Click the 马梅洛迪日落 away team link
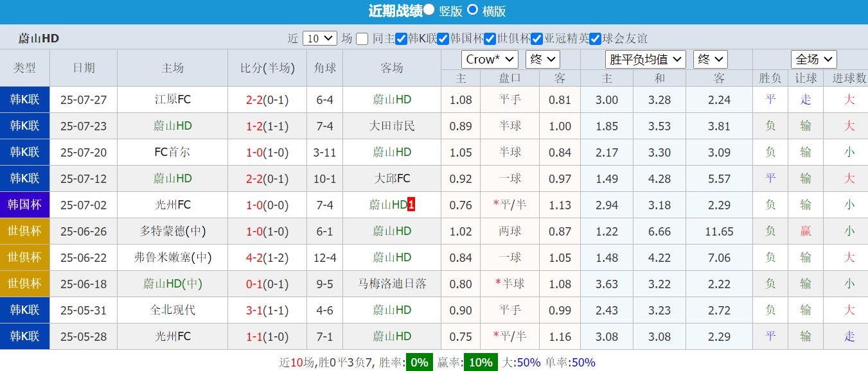Viewport: 868px width, 371px height. (392, 284)
